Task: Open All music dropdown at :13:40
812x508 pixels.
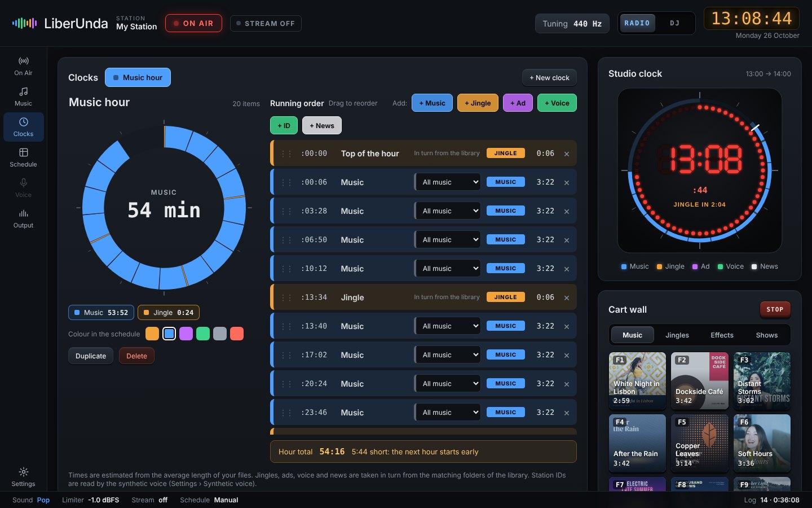Action: [448, 326]
